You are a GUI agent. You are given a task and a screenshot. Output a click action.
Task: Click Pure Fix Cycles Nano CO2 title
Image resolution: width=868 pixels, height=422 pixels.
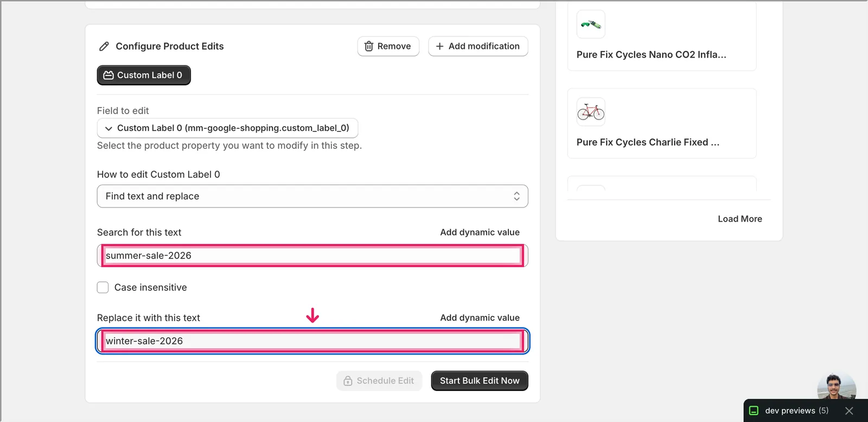click(x=651, y=55)
